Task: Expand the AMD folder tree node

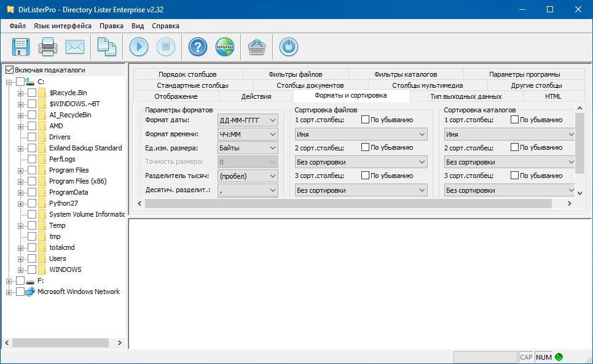Action: click(x=20, y=126)
